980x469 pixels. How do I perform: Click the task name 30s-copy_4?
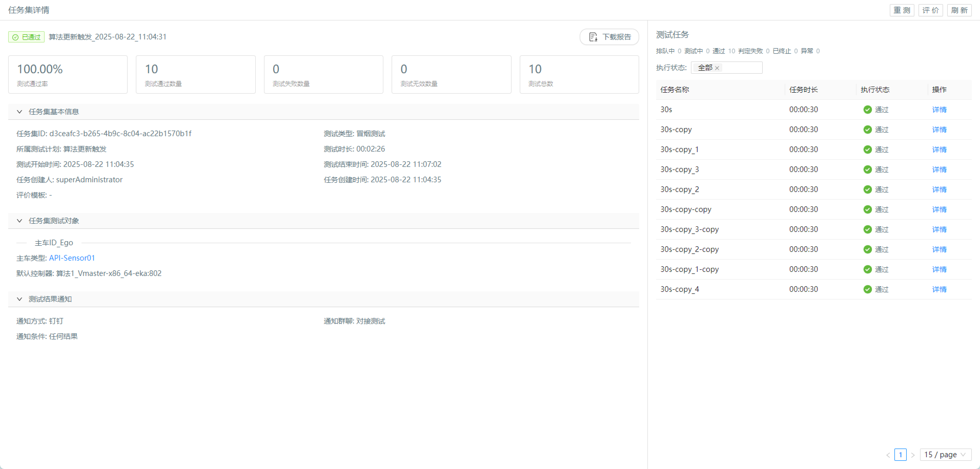click(x=679, y=289)
